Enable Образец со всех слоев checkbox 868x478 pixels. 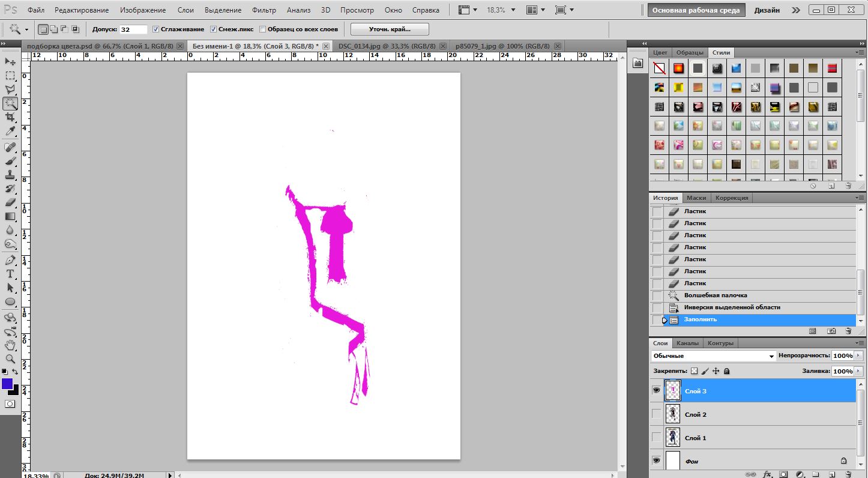click(263, 29)
